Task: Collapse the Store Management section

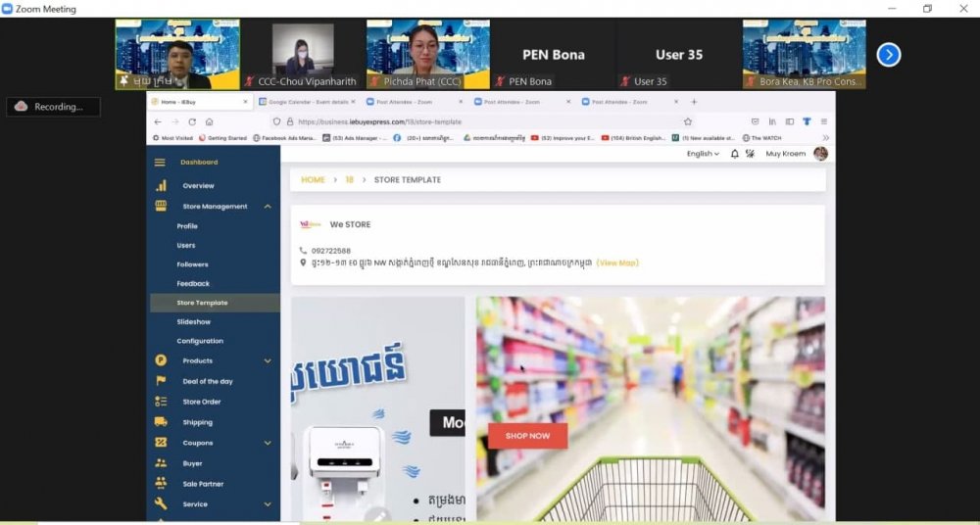Action: coord(268,207)
